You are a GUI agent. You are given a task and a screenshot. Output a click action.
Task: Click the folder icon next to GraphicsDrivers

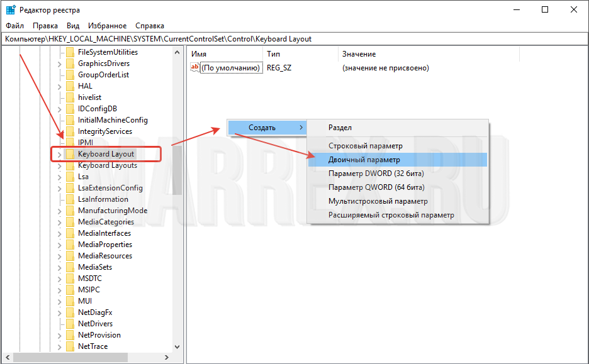pyautogui.click(x=70, y=63)
